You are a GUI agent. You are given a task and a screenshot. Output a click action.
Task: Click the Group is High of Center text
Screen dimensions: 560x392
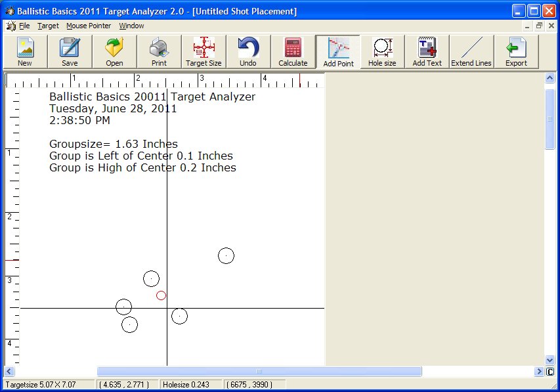coord(142,167)
